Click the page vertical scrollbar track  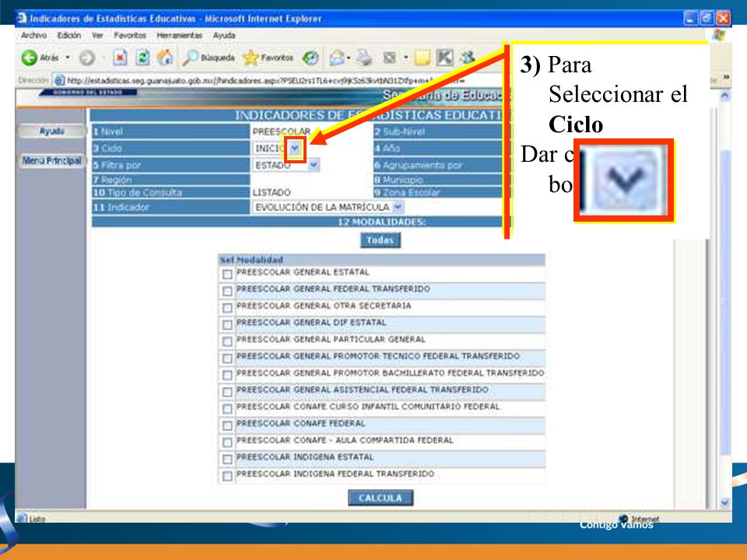(724, 300)
